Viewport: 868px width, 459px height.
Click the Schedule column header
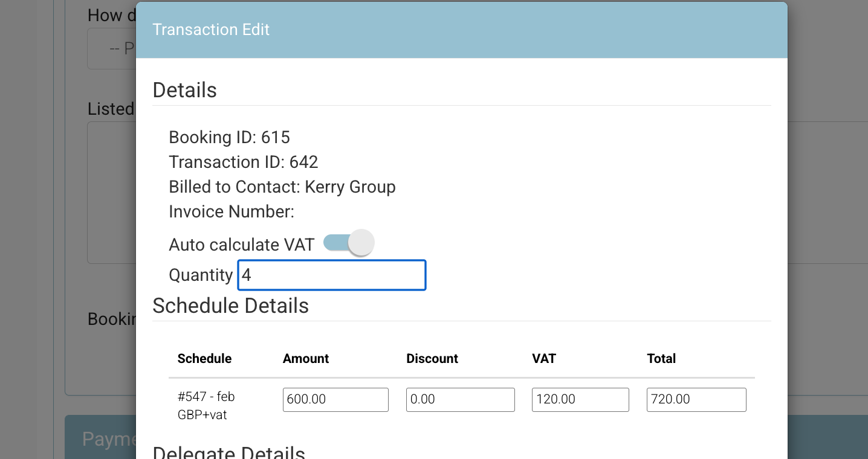(205, 359)
